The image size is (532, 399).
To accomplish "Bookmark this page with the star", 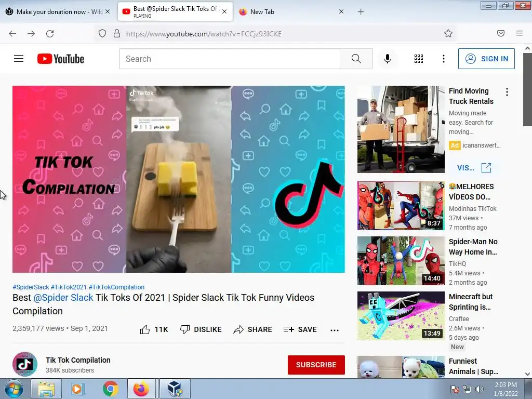I will [448, 33].
